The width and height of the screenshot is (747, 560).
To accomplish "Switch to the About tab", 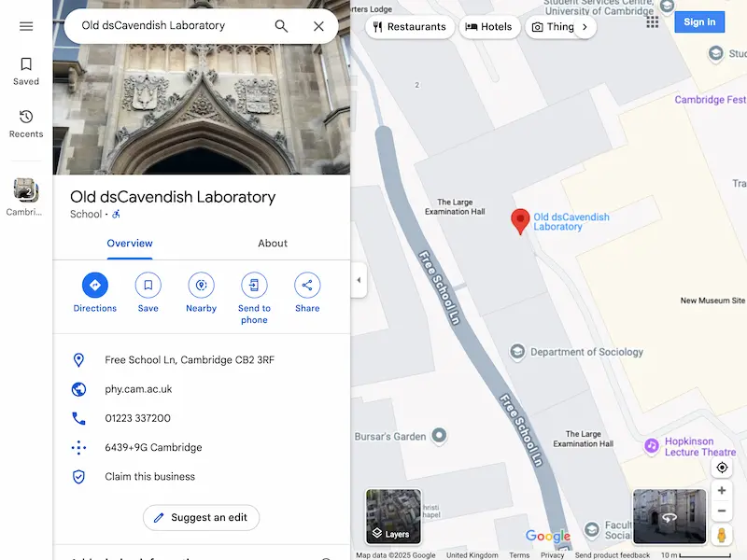I will [x=273, y=244].
